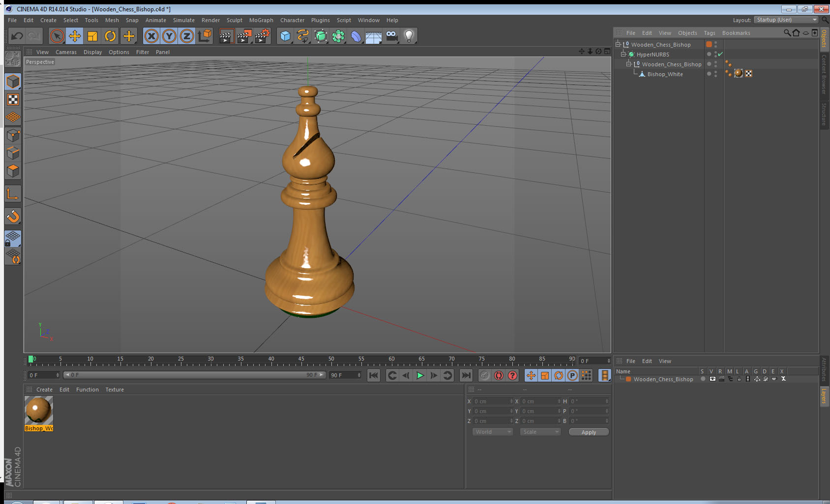Toggle the snapping magnet
The height and width of the screenshot is (504, 830).
click(x=13, y=216)
